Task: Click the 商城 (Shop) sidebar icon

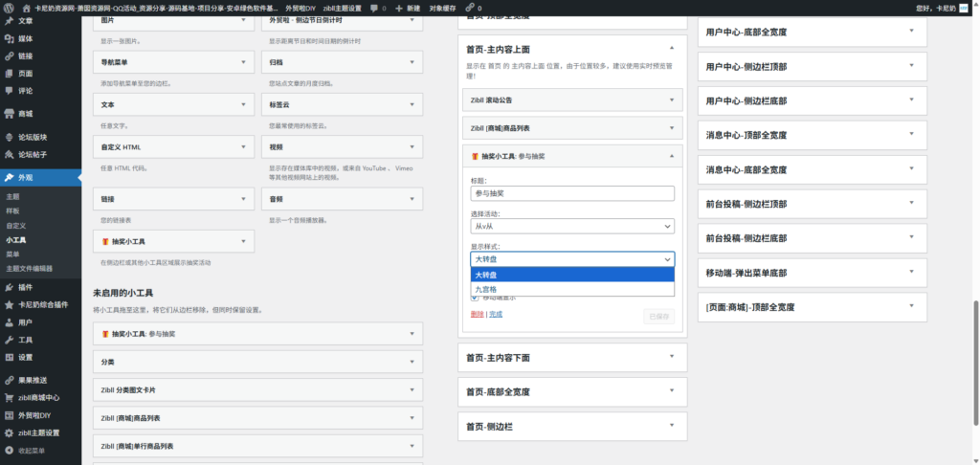Action: pyautogui.click(x=9, y=113)
